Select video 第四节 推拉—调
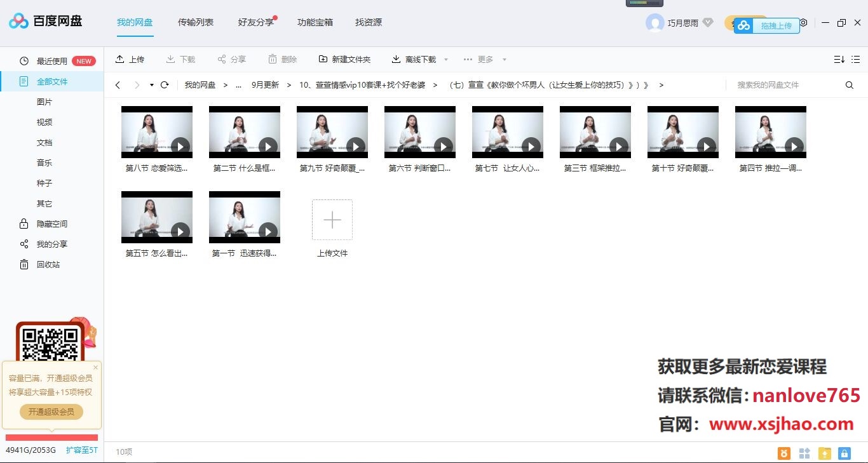The image size is (868, 463). pyautogui.click(x=771, y=132)
